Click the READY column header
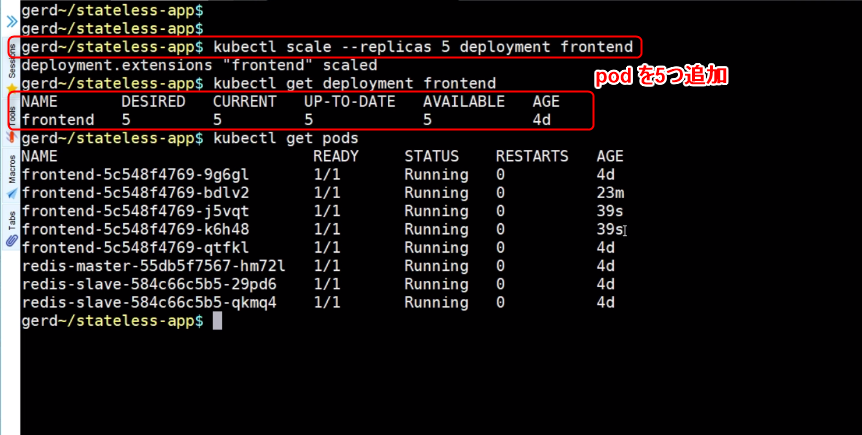862x435 pixels. (x=336, y=156)
